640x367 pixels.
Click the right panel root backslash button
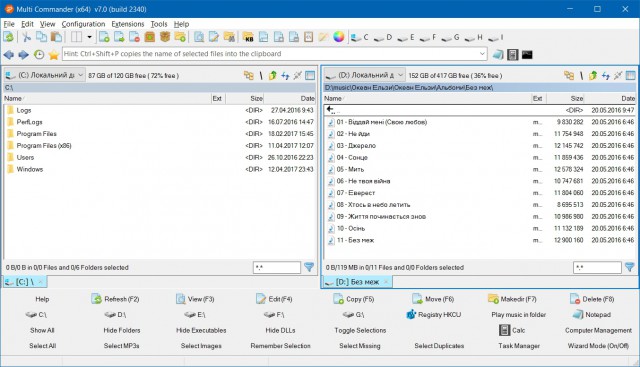pos(581,76)
